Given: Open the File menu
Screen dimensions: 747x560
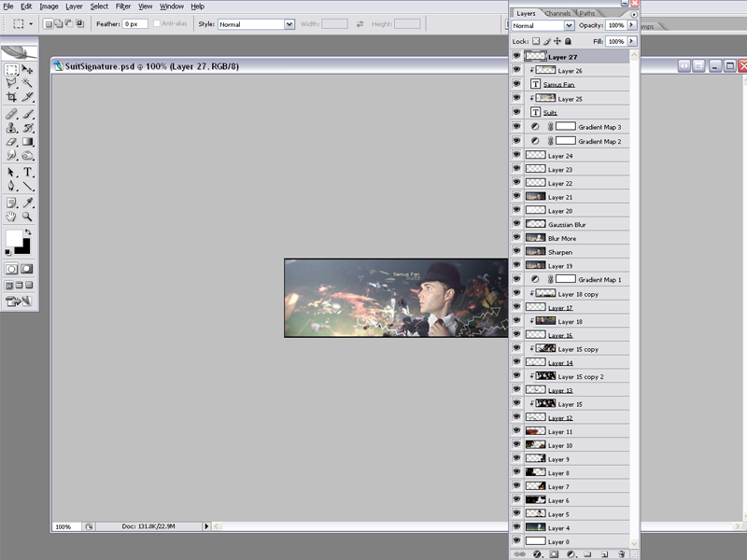Looking at the screenshot, I should pos(8,7).
